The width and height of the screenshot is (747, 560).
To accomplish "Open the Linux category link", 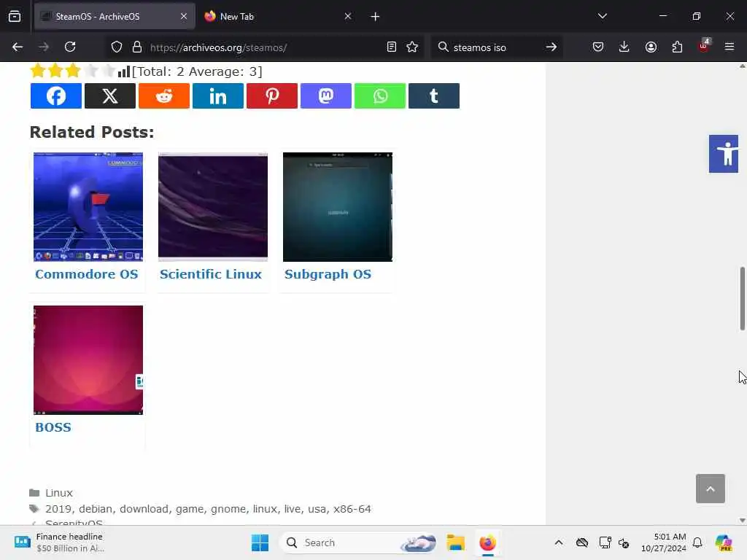I will tap(59, 493).
